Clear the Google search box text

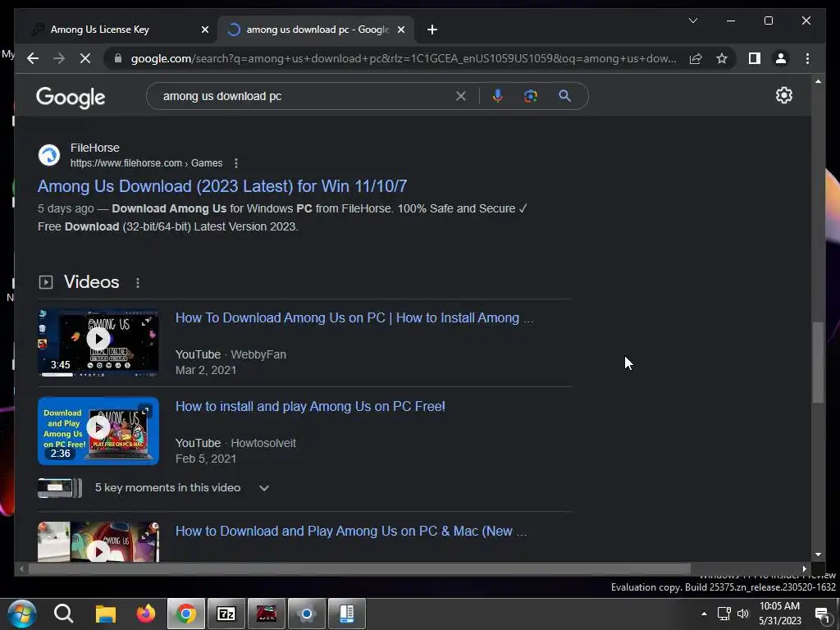tap(461, 96)
